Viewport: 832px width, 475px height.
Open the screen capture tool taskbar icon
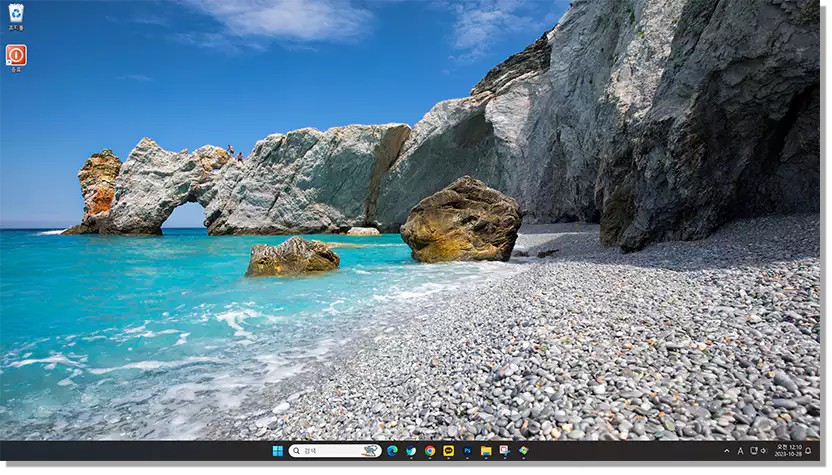(505, 451)
